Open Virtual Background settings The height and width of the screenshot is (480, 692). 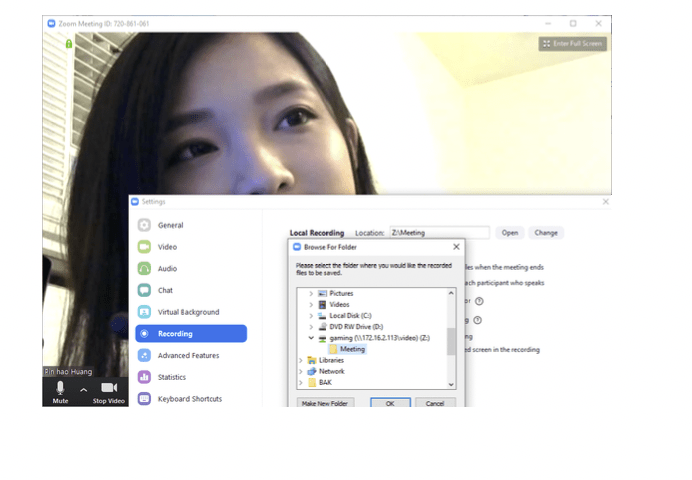point(188,312)
